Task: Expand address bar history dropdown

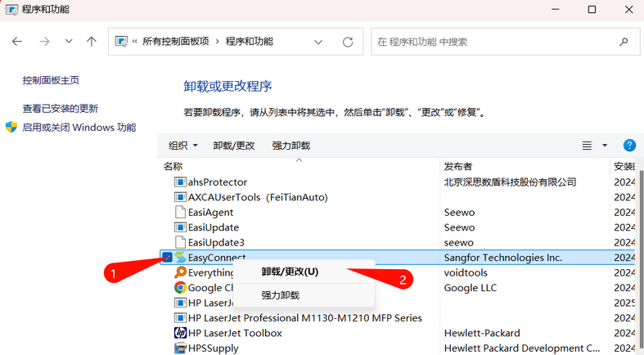Action: [317, 42]
